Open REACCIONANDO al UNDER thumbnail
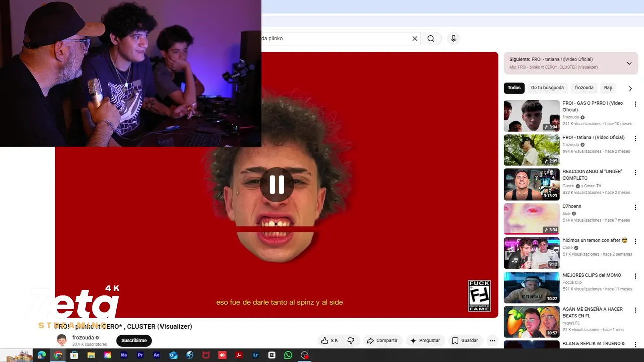 [x=531, y=185]
